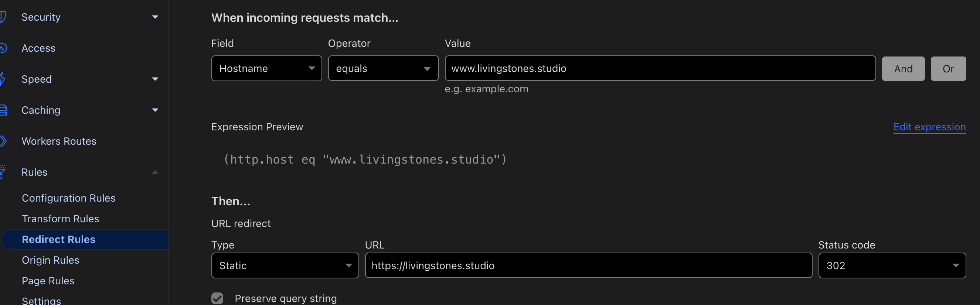Collapse the Rules sidebar section
The width and height of the screenshot is (980, 305).
coord(155,172)
